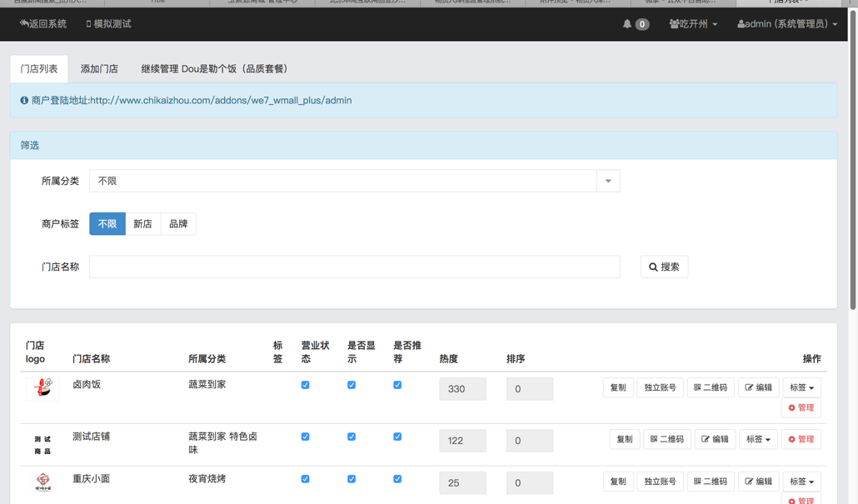Open 标签 dropdown for 卤肉饭 row

point(801,387)
